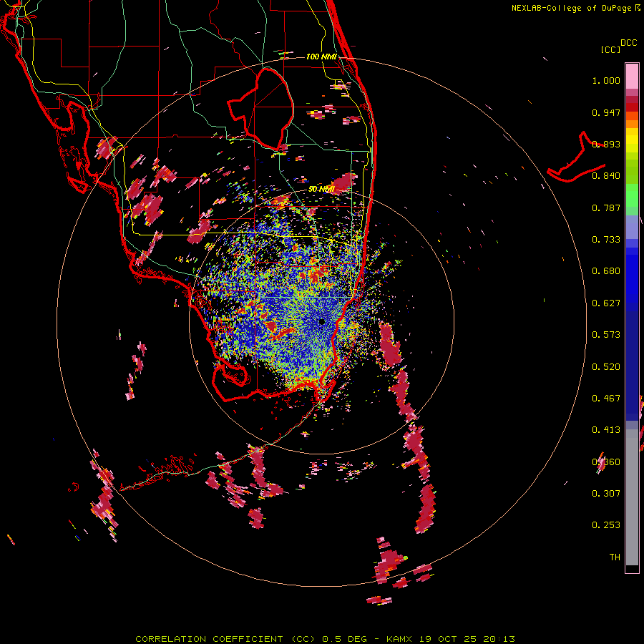The height and width of the screenshot is (644, 644).
Task: Click the DCC label above the color bar
Action: point(628,43)
